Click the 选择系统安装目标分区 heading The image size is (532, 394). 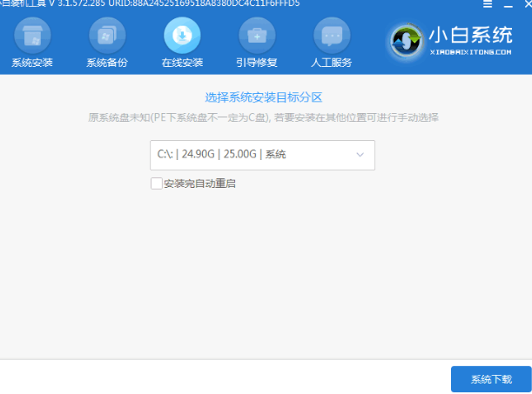click(264, 97)
